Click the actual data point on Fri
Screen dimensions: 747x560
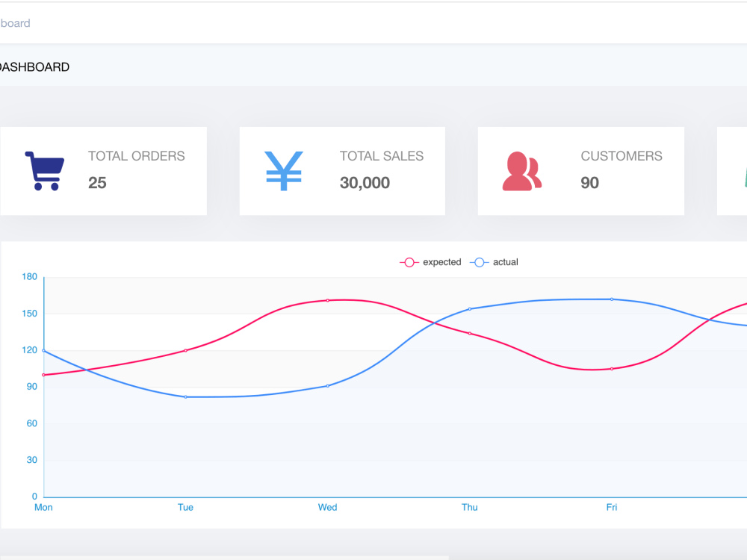[612, 299]
